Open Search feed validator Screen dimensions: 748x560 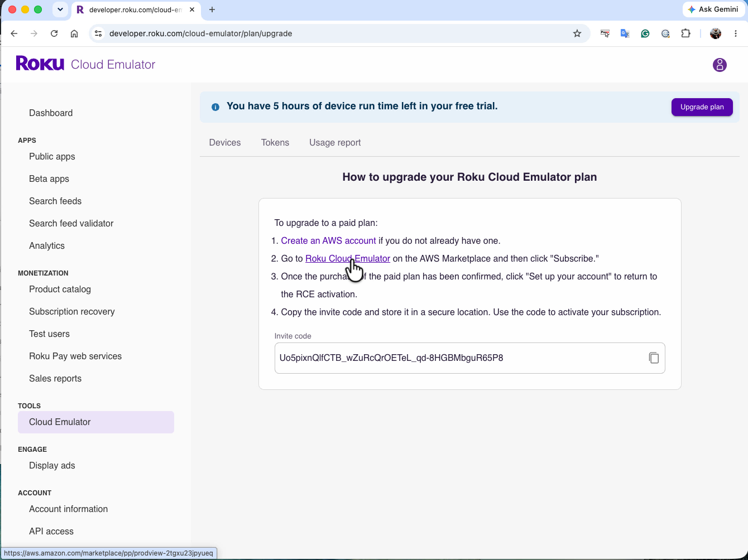[71, 224]
